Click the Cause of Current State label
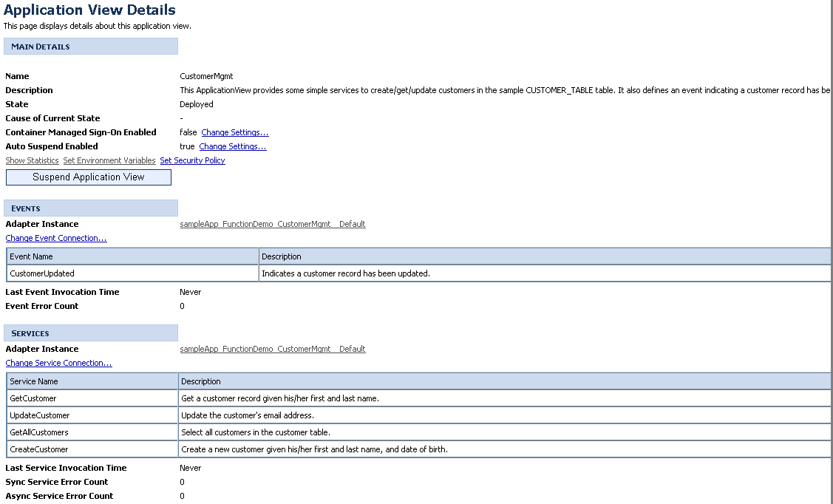Image resolution: width=833 pixels, height=504 pixels. [52, 118]
